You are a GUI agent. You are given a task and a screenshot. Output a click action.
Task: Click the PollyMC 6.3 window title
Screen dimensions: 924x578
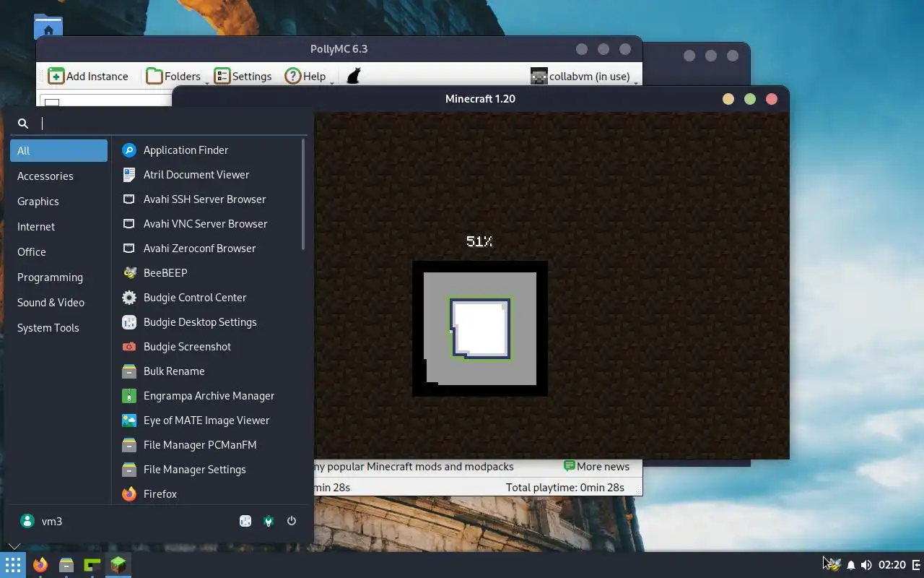[339, 49]
